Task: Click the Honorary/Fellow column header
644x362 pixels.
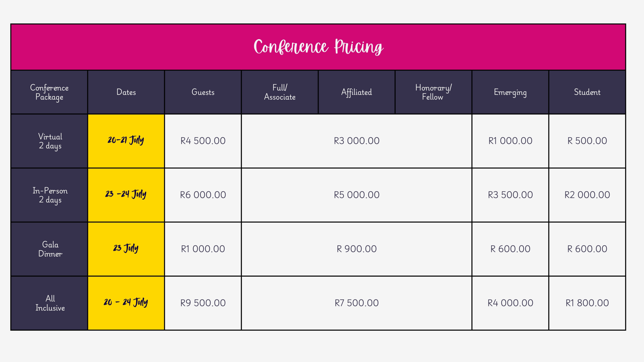Action: (433, 92)
